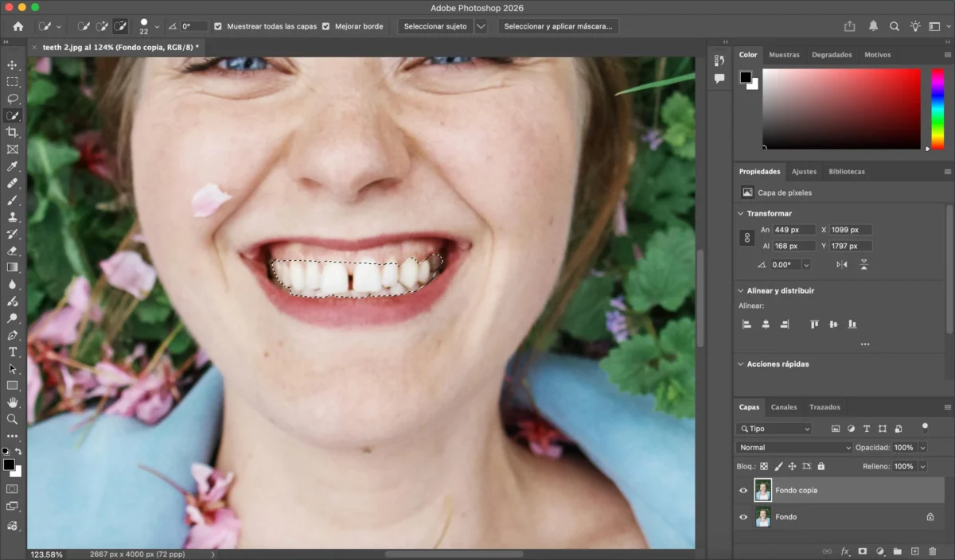Select the Crop tool
Screen dimensions: 955x560
tap(12, 132)
